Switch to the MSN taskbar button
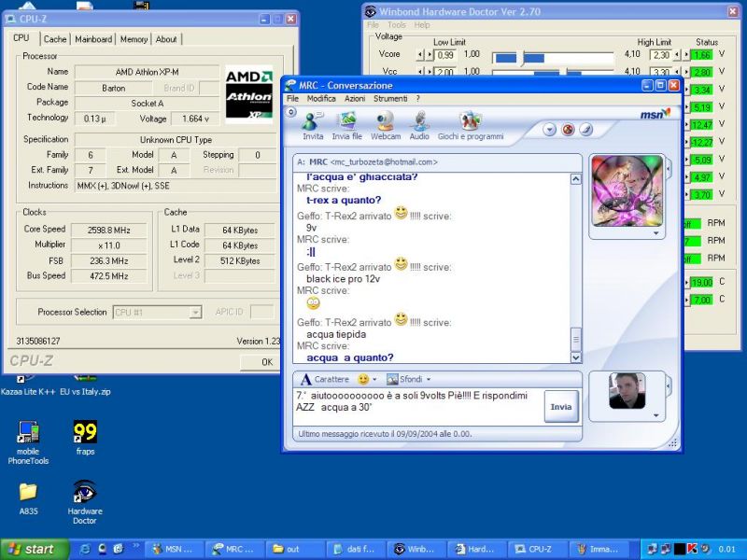Screen dimensions: 747x560 coord(174,549)
